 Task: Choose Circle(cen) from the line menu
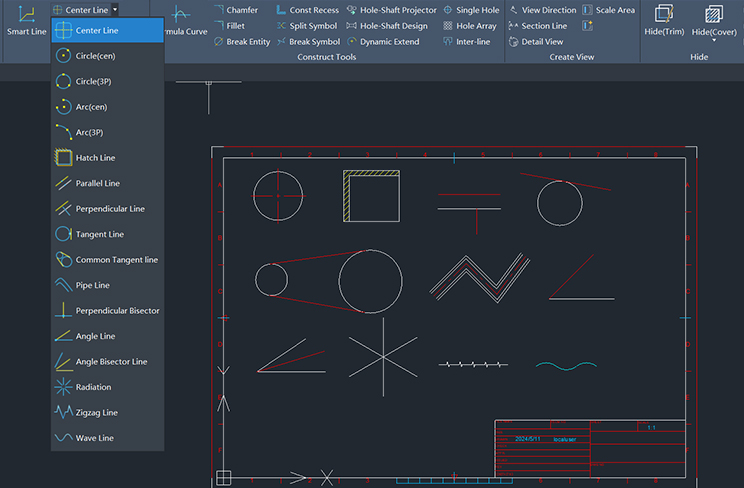[x=95, y=56]
